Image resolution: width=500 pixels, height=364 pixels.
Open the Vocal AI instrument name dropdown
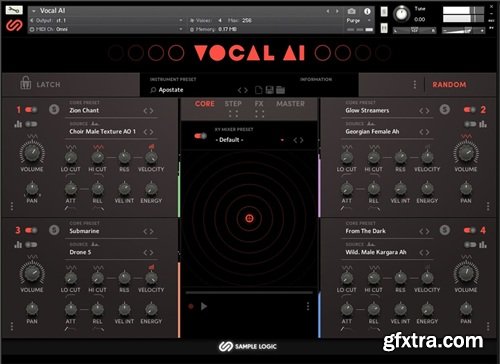click(34, 11)
